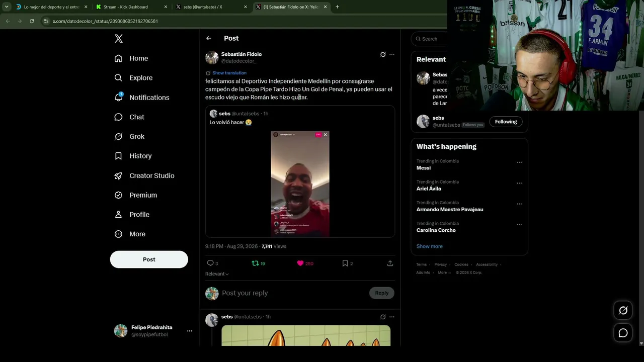Click the Reply button
The image size is (644, 362).
(382, 293)
